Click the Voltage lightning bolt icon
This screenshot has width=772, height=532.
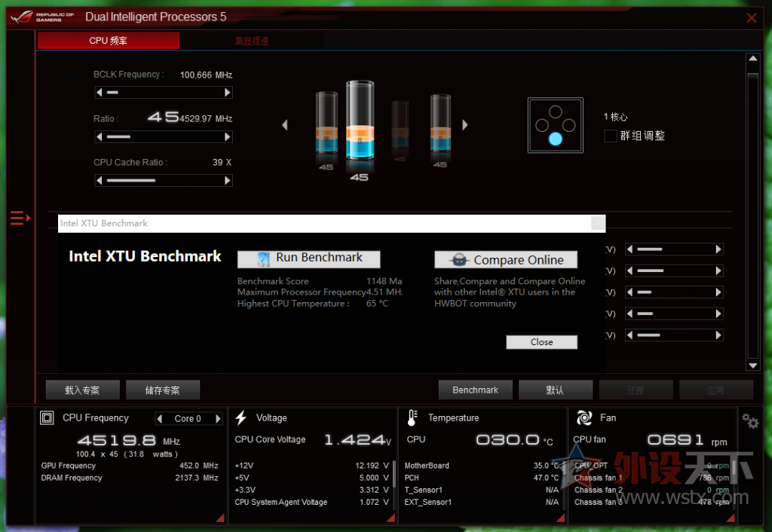click(240, 417)
